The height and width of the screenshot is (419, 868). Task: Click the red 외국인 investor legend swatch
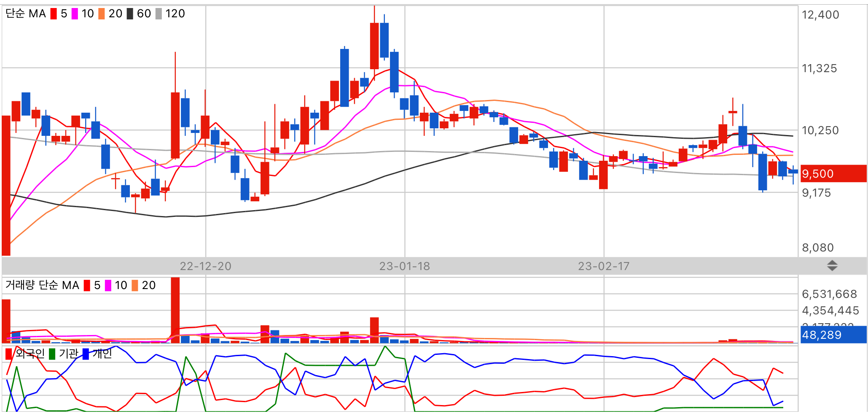[x=8, y=354]
